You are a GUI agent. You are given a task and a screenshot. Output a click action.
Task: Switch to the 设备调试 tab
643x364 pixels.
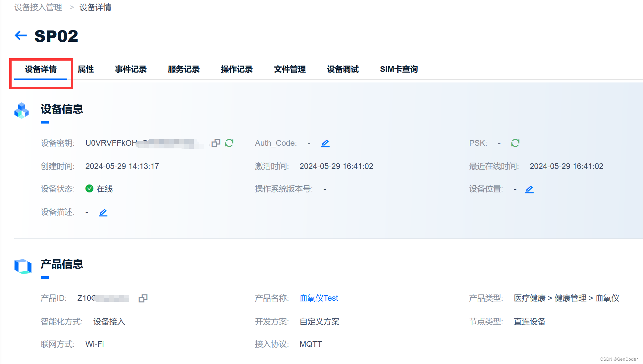pos(343,69)
